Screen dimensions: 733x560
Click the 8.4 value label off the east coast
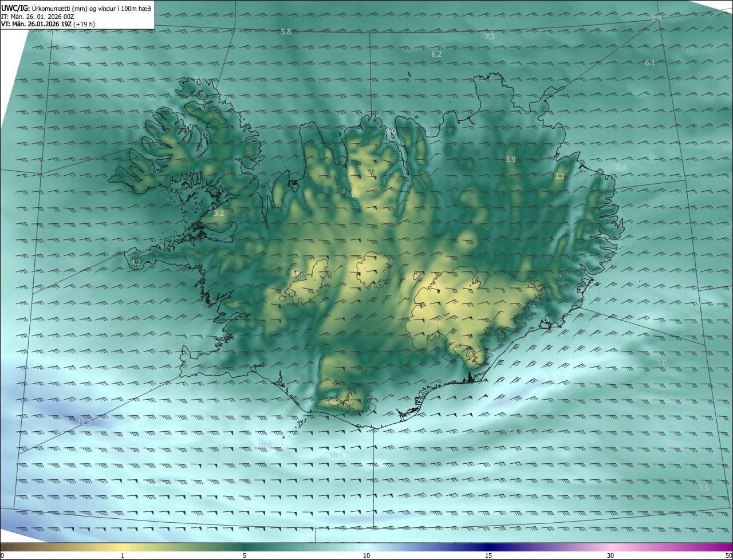coord(621,167)
